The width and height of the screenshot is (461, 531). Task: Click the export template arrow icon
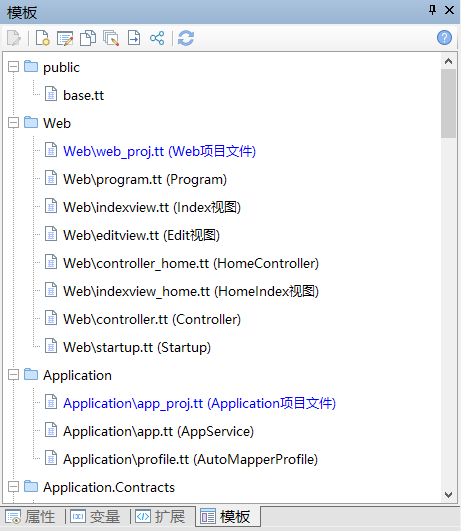click(x=134, y=38)
